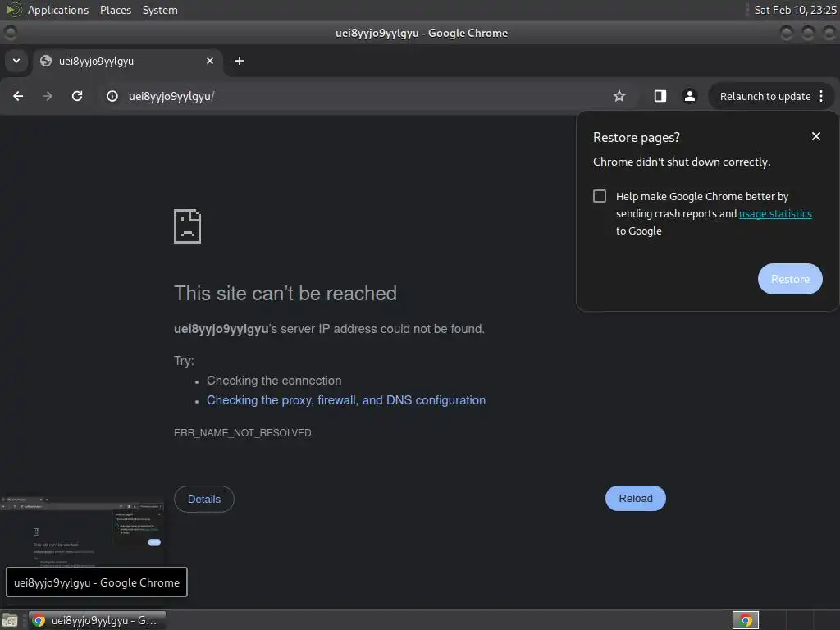View site information icon in address bar

click(112, 96)
